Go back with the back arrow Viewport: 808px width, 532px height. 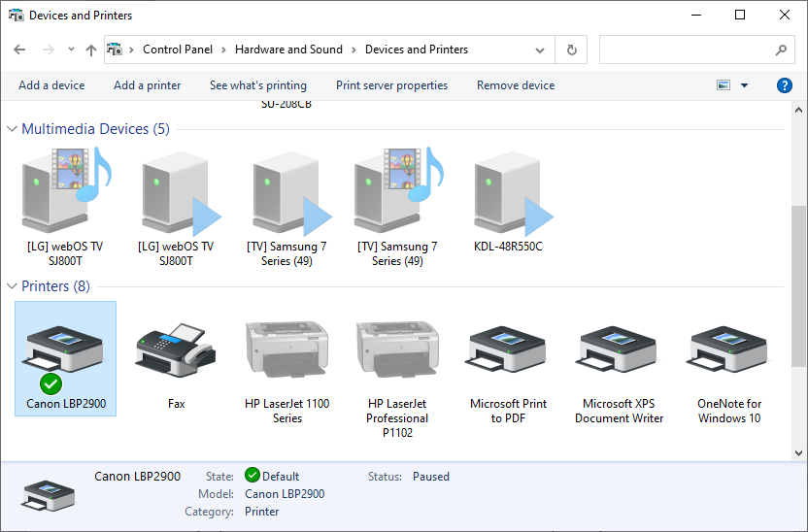[19, 50]
